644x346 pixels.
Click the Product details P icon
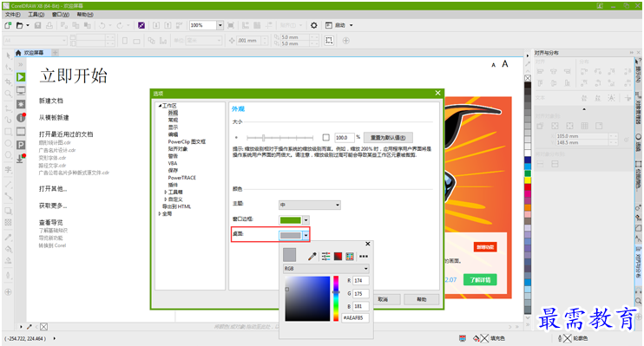point(21,145)
